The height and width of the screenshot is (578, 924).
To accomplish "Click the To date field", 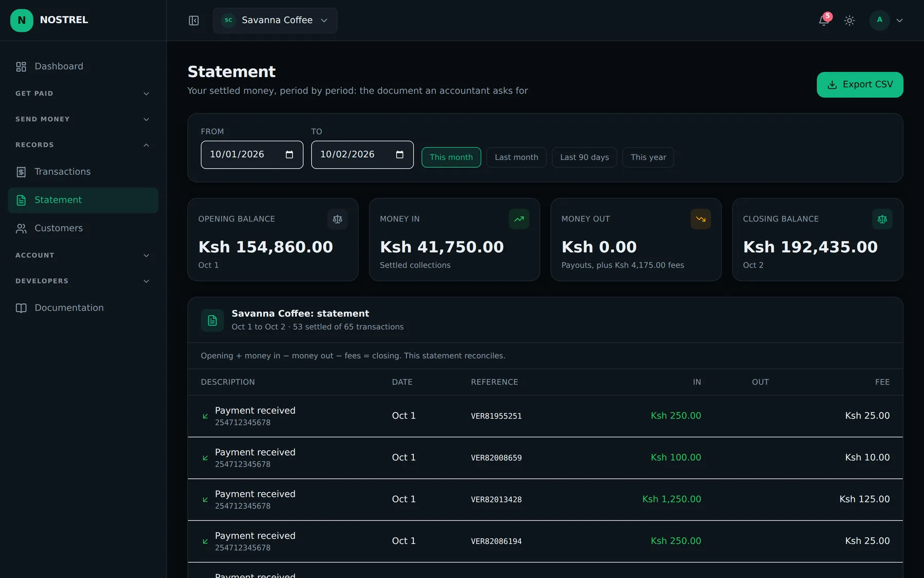I will tap(362, 155).
